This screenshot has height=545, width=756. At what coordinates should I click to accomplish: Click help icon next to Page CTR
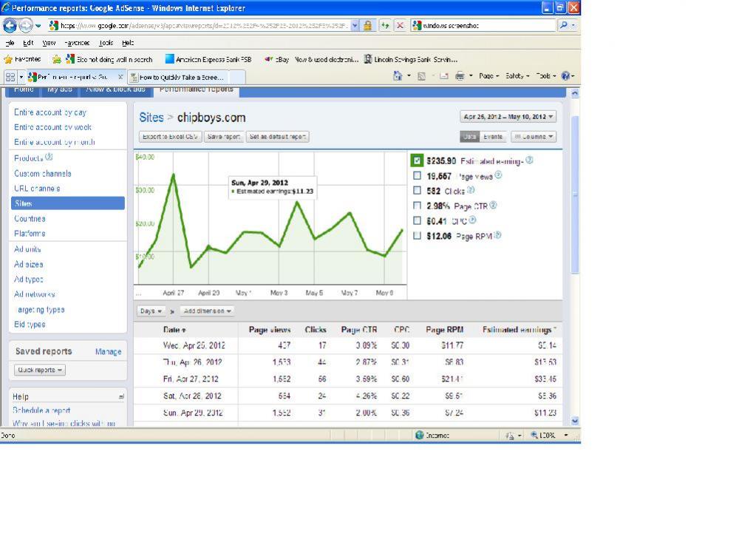pos(493,206)
